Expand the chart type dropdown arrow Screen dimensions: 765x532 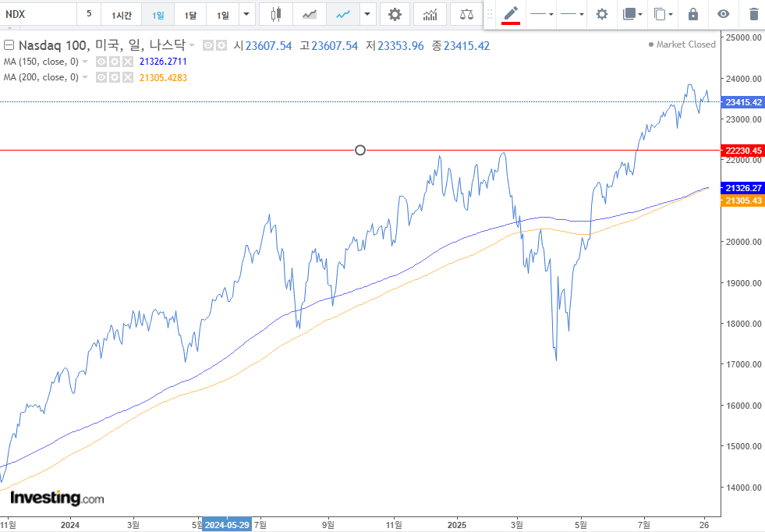click(367, 14)
